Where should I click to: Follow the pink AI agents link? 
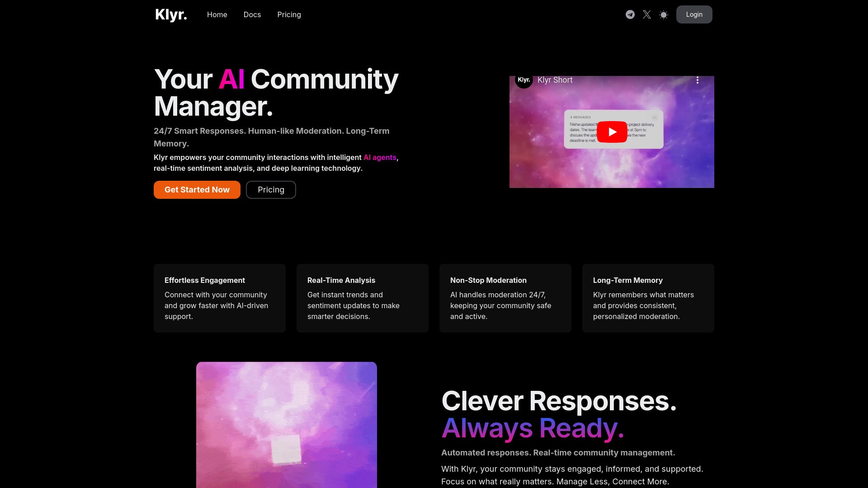[380, 157]
